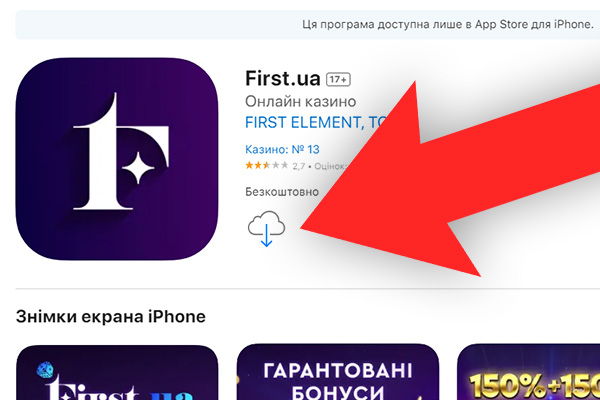Click the 2,7 rating value

[299, 166]
